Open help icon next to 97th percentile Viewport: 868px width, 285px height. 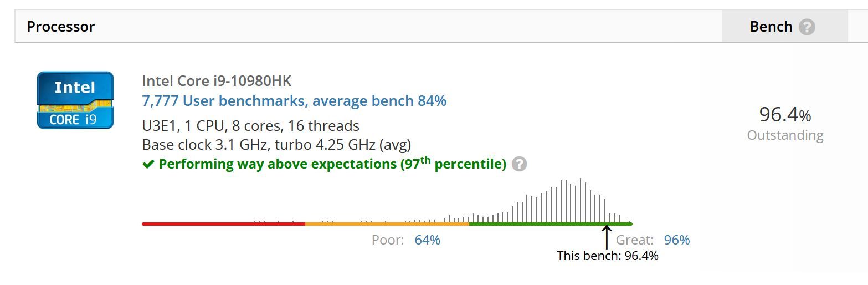tap(519, 164)
